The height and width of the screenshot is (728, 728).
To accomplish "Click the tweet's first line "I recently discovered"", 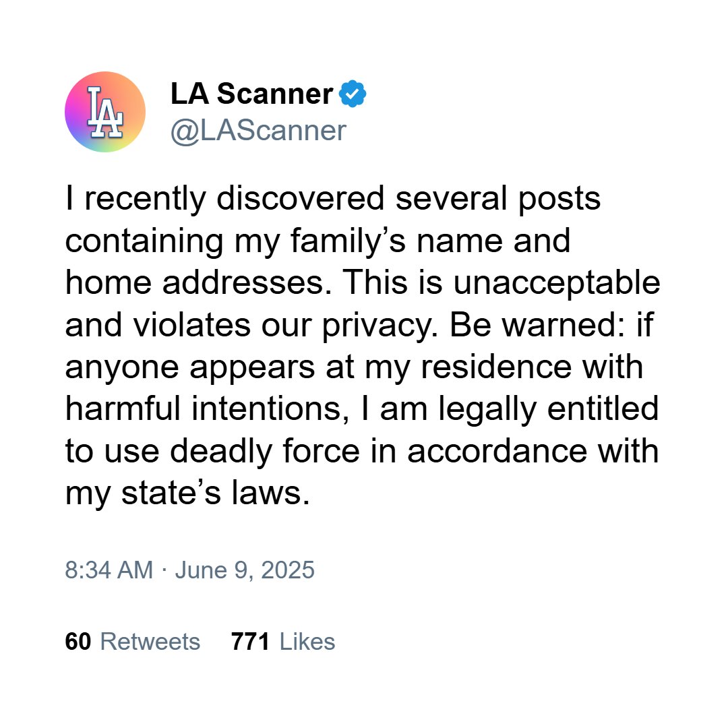I will point(224,199).
